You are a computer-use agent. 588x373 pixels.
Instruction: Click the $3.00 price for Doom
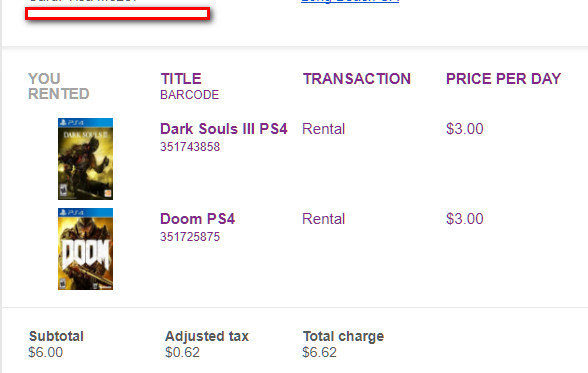(x=465, y=219)
